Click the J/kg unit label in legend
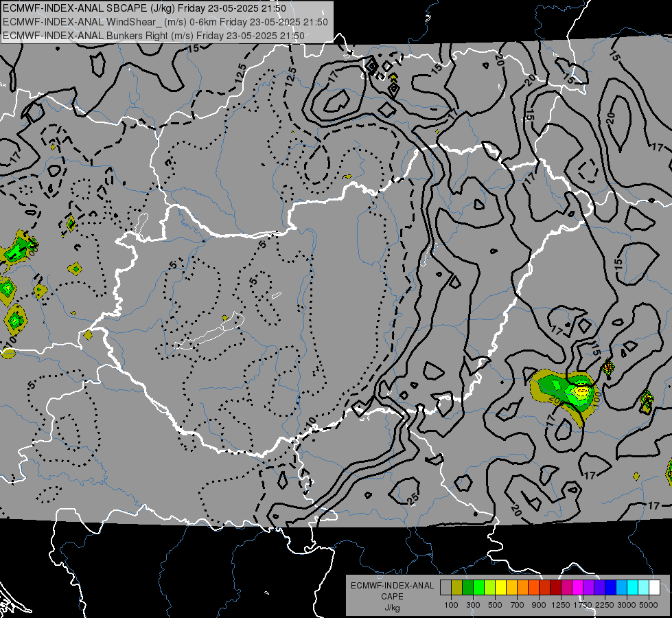 (x=392, y=608)
